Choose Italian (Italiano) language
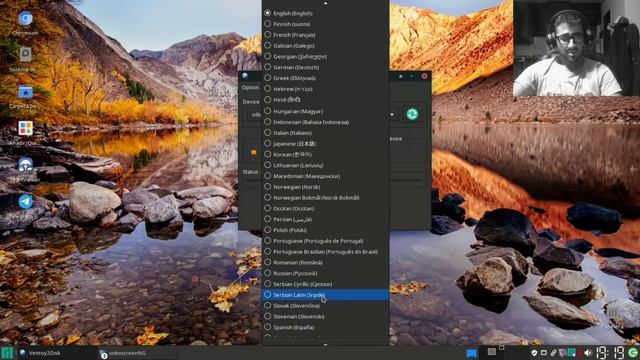Screen dimensions: 640x360 click(325, 133)
